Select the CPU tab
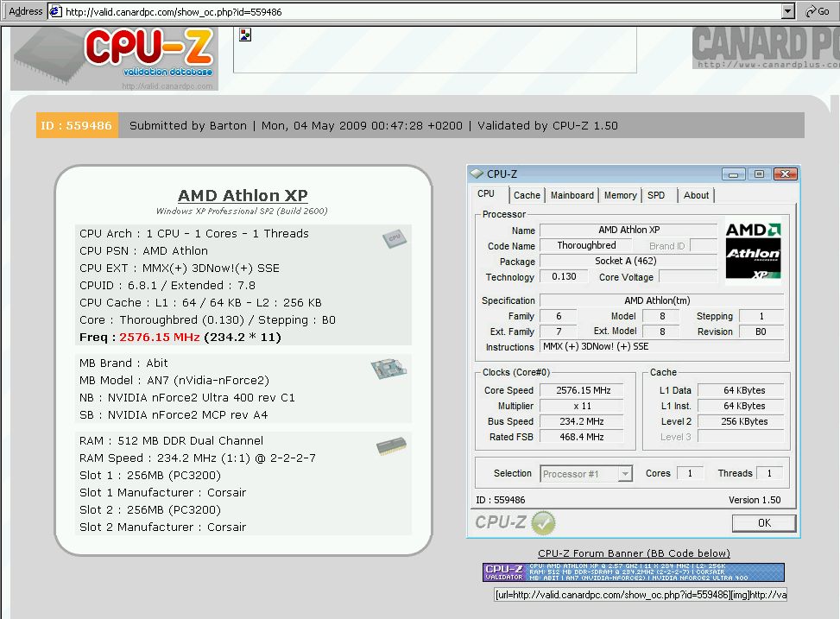 (486, 194)
